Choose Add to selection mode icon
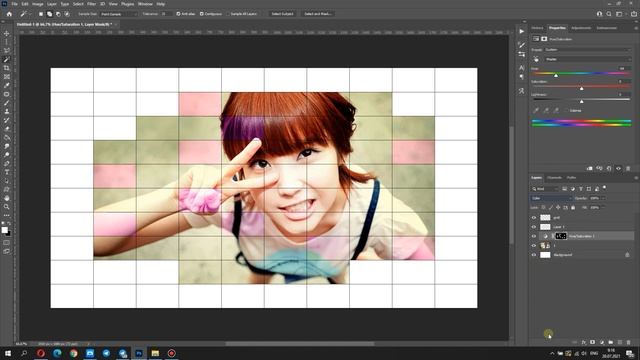The height and width of the screenshot is (360, 640). [x=49, y=14]
